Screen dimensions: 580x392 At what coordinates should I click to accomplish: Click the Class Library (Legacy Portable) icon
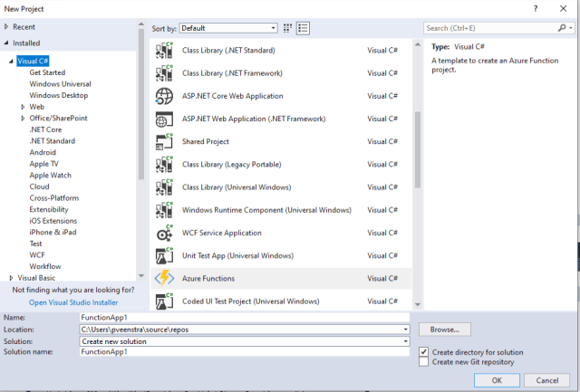pyautogui.click(x=164, y=165)
